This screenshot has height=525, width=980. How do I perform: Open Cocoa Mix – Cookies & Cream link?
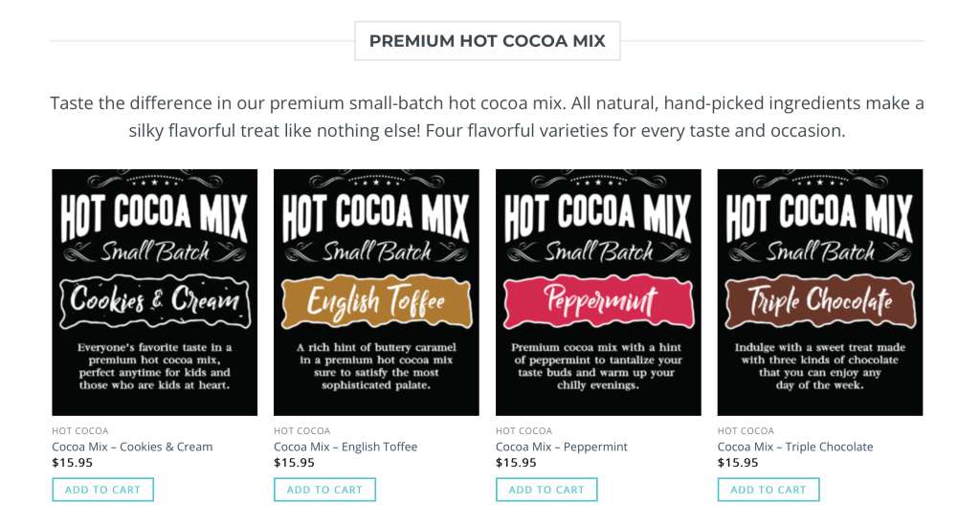click(x=132, y=447)
